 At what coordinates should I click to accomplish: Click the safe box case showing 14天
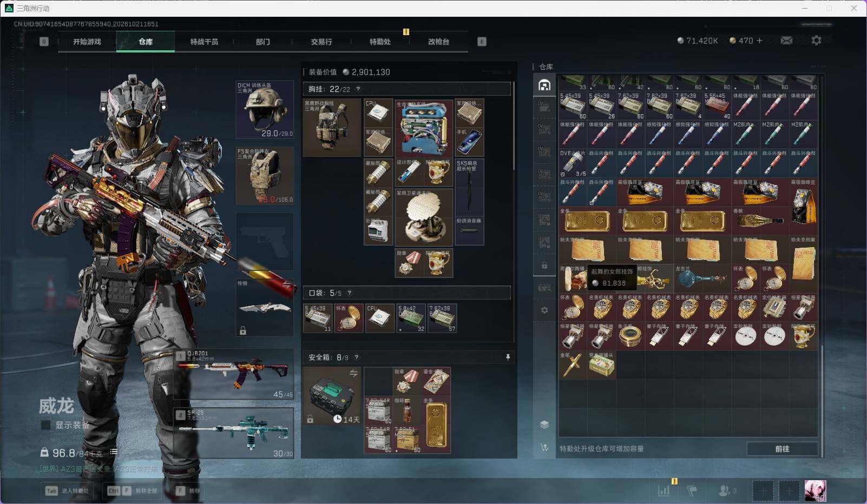332,396
